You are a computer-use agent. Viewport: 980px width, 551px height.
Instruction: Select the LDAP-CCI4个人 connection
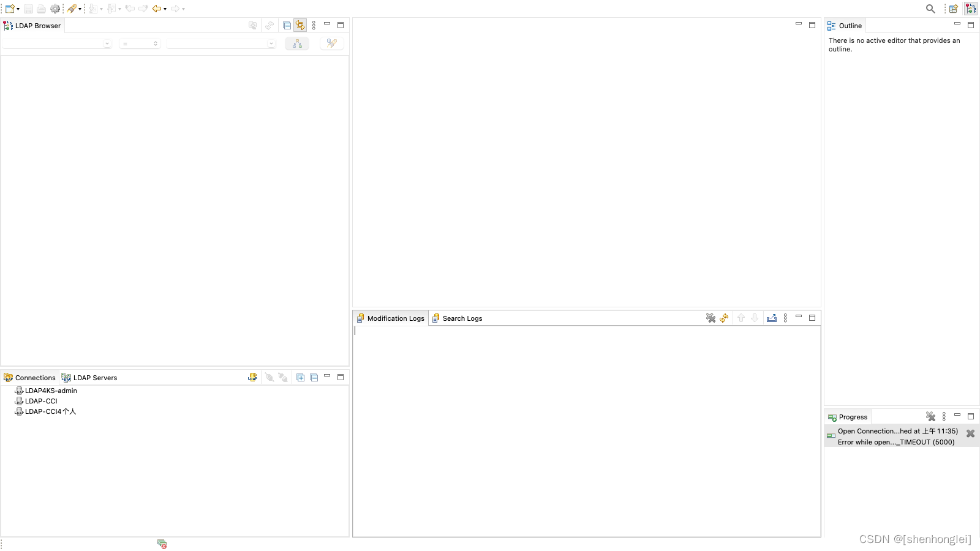45,411
